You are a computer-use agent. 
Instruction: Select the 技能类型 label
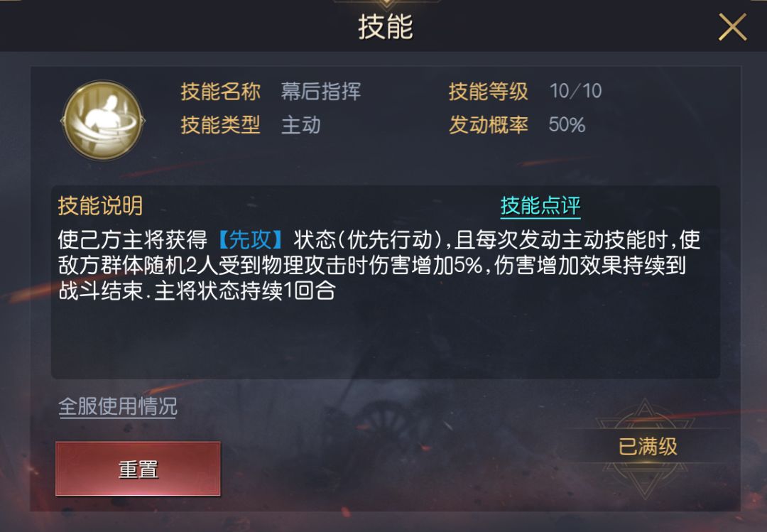221,125
